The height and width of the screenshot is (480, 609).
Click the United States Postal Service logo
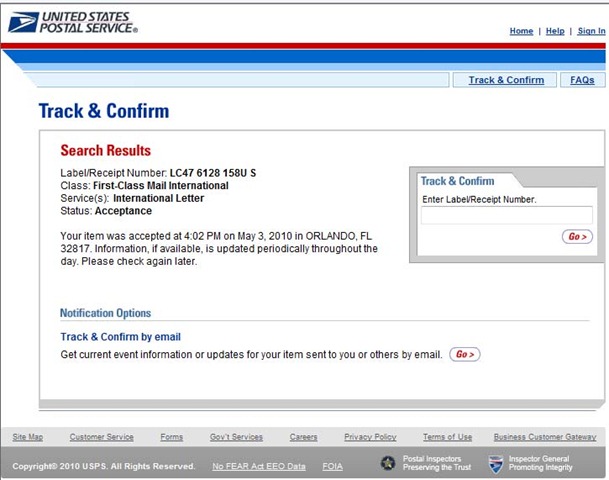(x=73, y=22)
